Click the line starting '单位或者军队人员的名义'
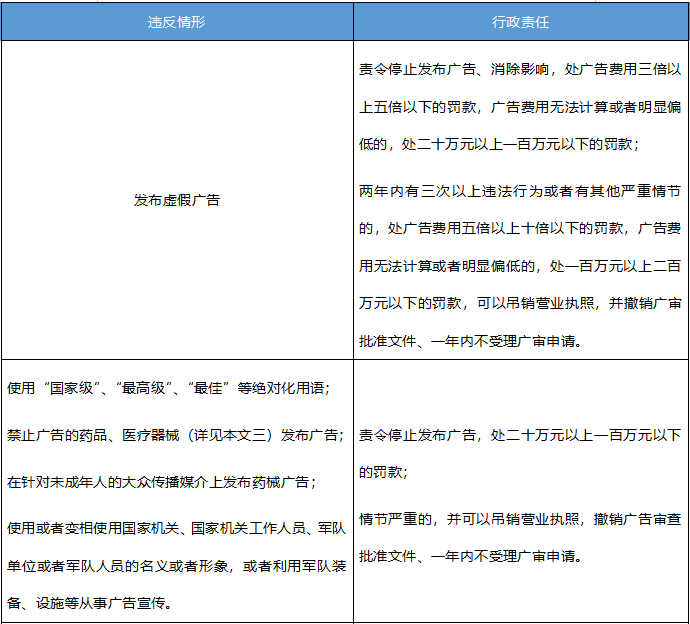 click(176, 565)
